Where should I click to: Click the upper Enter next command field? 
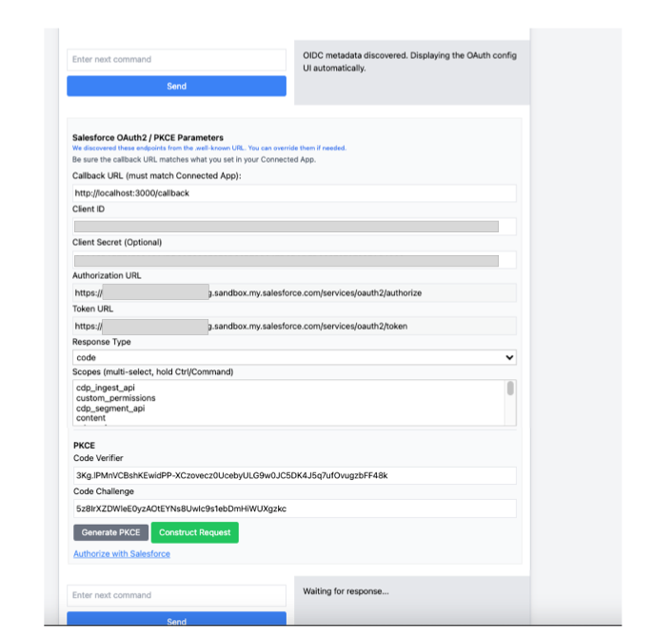tap(176, 60)
